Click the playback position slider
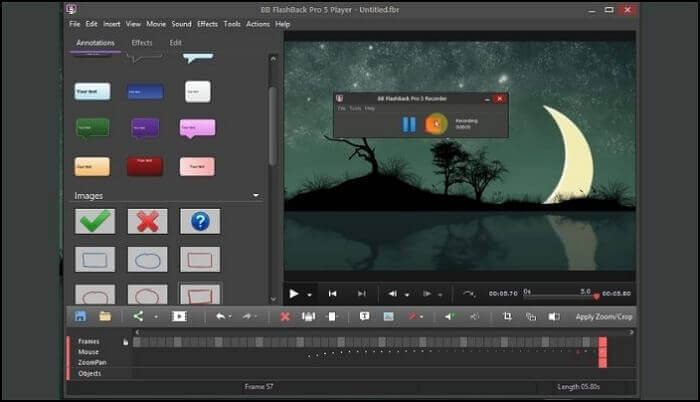This screenshot has height=402, width=700. point(560,296)
